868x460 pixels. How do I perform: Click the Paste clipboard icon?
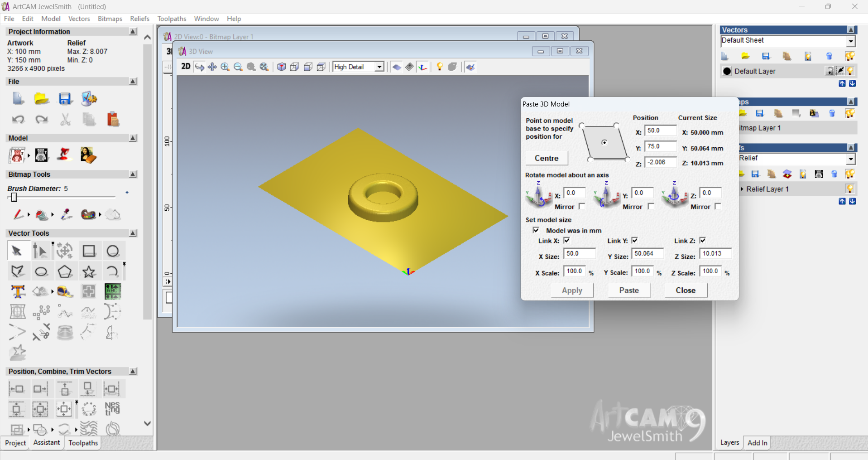[113, 120]
